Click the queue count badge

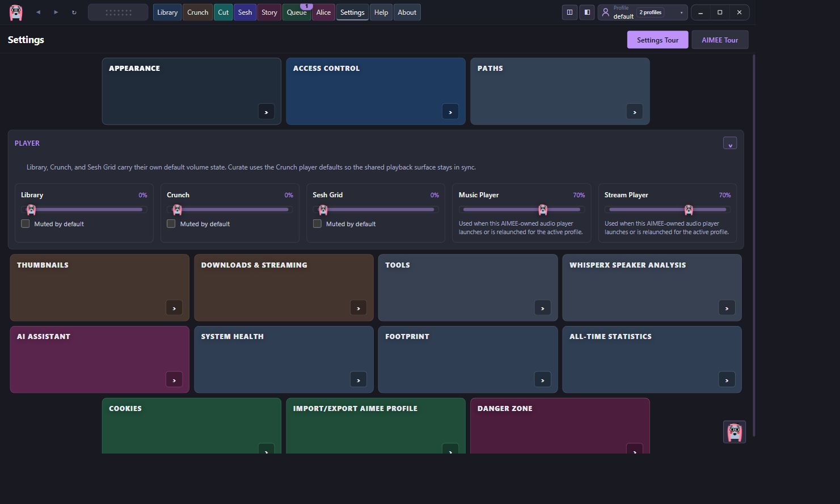pos(306,6)
